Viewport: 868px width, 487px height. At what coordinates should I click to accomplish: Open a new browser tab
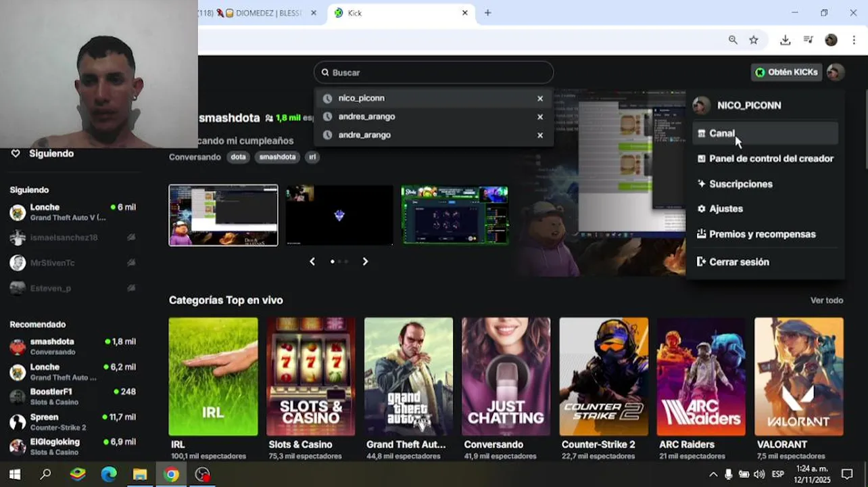(x=487, y=13)
